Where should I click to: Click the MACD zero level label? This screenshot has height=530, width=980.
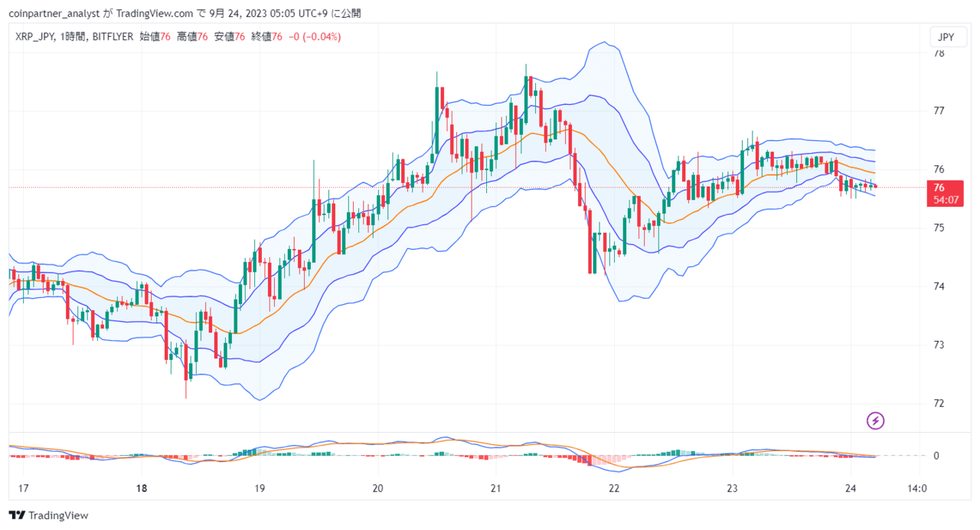pos(936,456)
